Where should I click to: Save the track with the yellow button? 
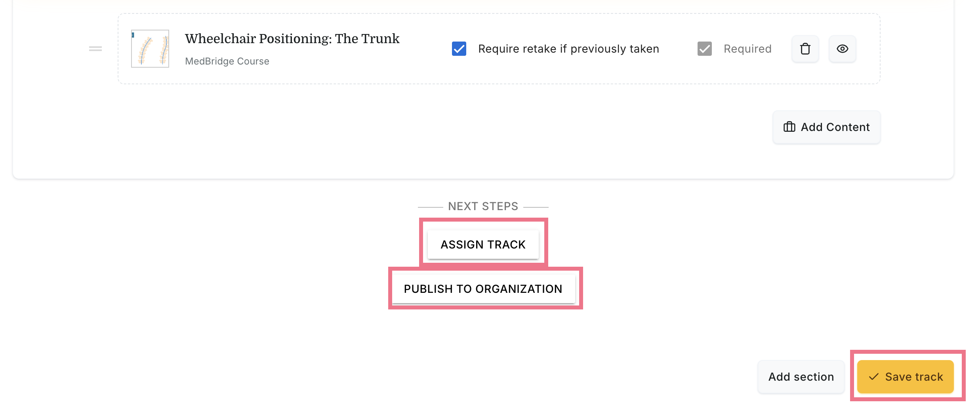[x=906, y=377]
